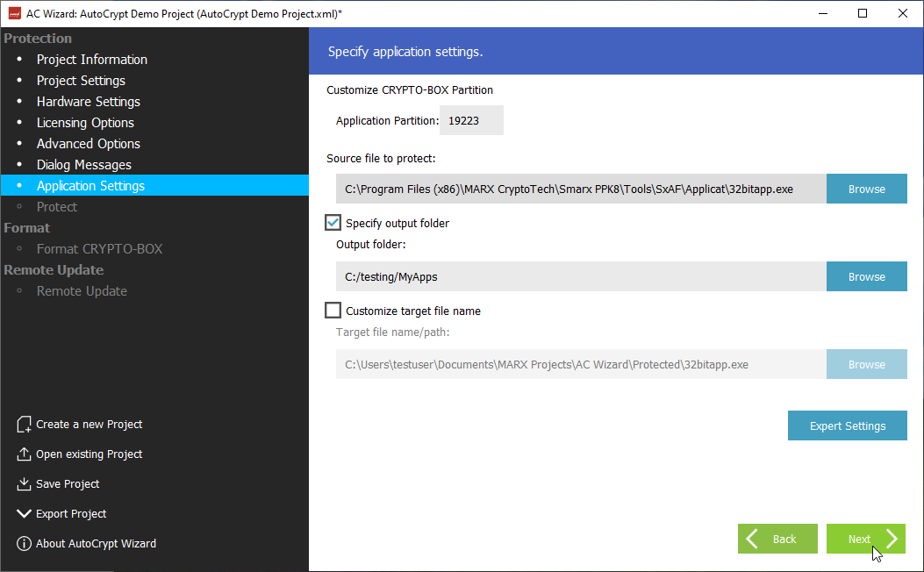Enable Customize target file name checkbox
Image resolution: width=924 pixels, height=572 pixels.
point(333,311)
